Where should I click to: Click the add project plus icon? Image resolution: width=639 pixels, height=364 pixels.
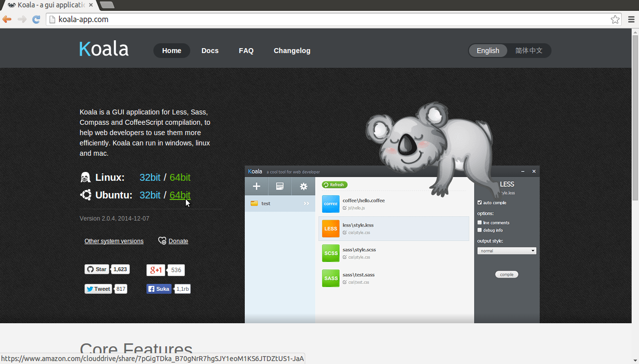click(x=256, y=186)
